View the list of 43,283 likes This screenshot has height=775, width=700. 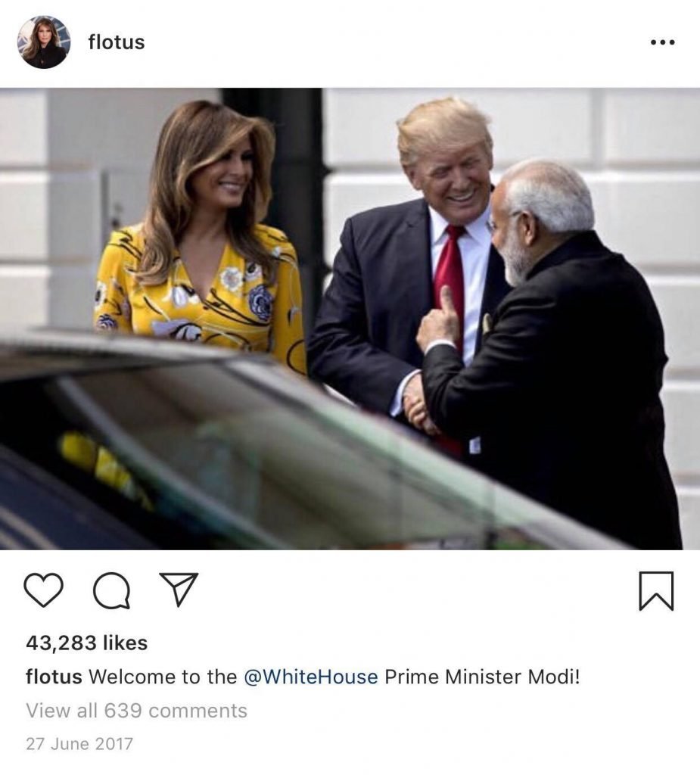pos(86,643)
